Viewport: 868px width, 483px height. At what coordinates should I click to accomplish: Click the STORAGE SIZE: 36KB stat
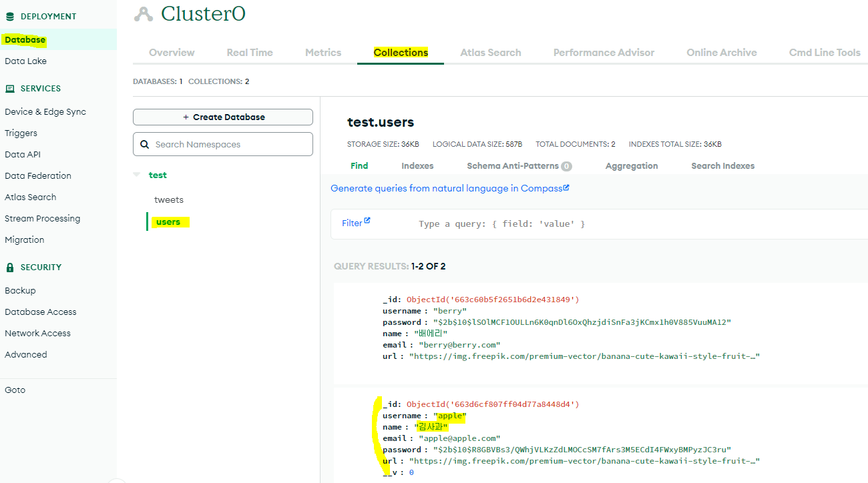[383, 144]
